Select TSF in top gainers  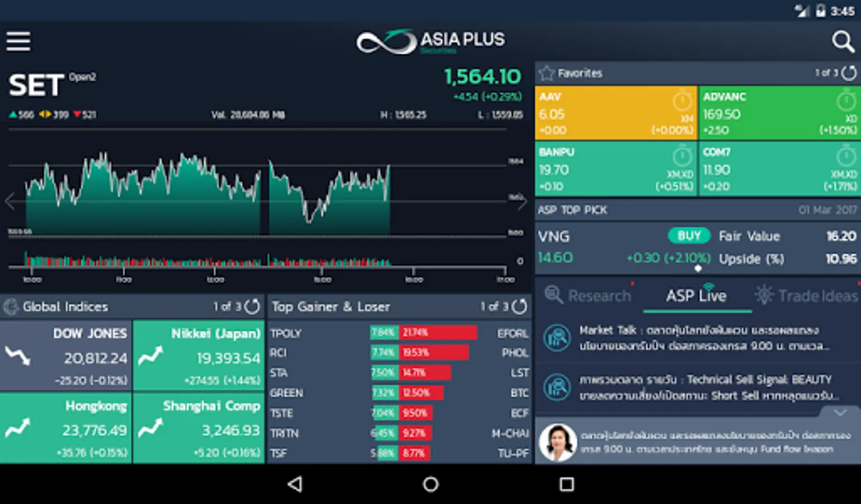tap(279, 453)
